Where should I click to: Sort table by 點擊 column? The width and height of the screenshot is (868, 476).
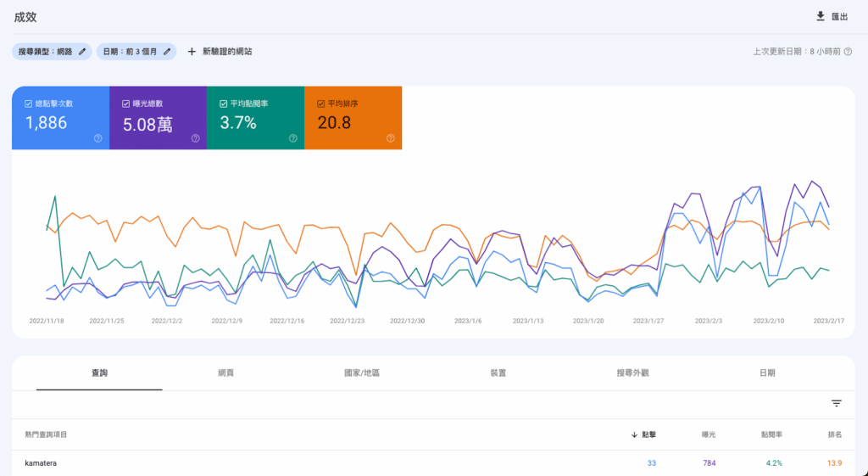[648, 435]
